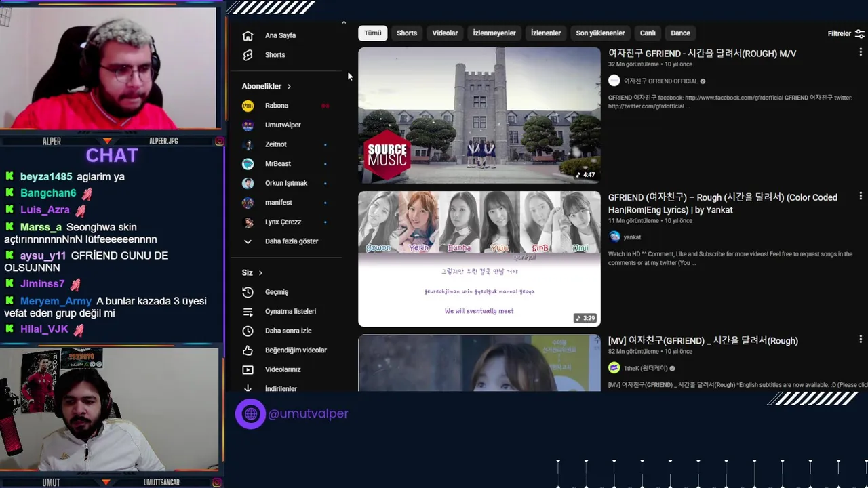Click chat username aysu_y11
The width and height of the screenshot is (868, 488).
43,256
